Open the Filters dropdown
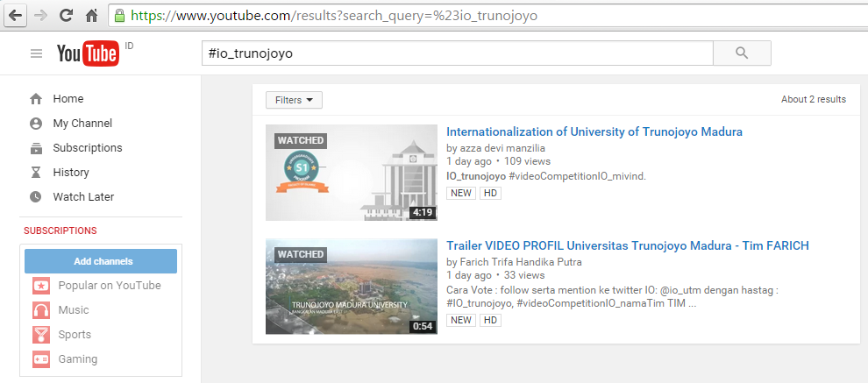Screen dimensions: 868x383 (294, 100)
